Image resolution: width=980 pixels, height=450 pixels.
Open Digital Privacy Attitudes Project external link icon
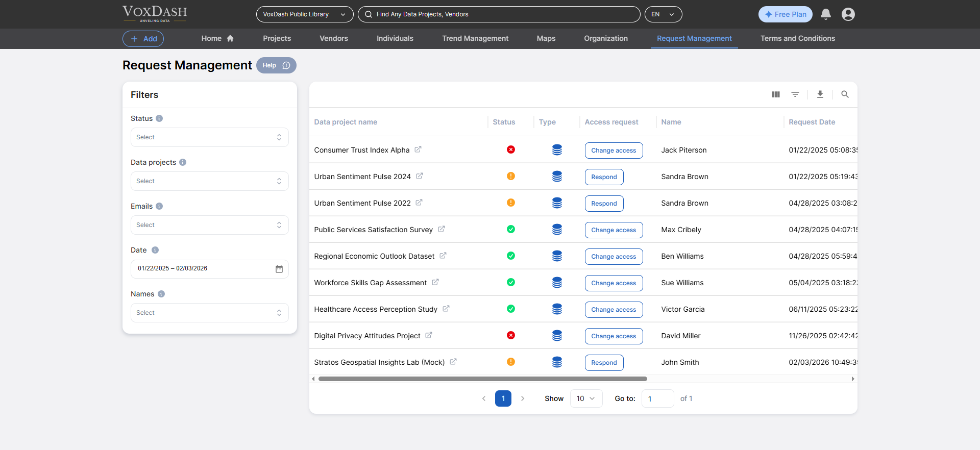(x=428, y=335)
